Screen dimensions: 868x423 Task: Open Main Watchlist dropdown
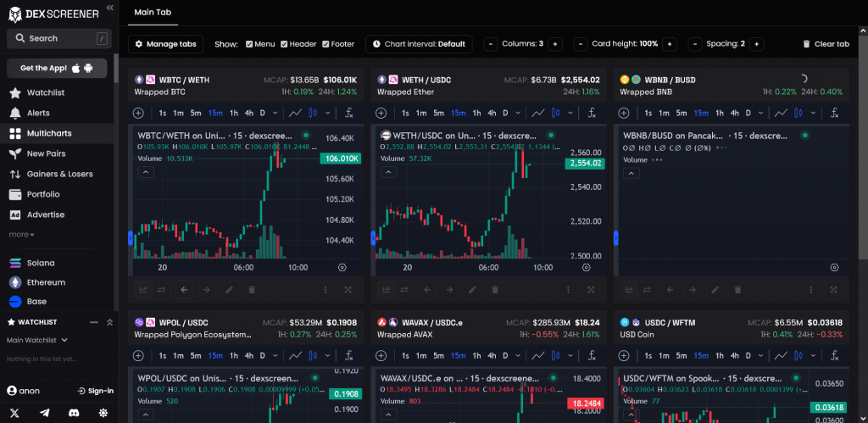tap(37, 340)
